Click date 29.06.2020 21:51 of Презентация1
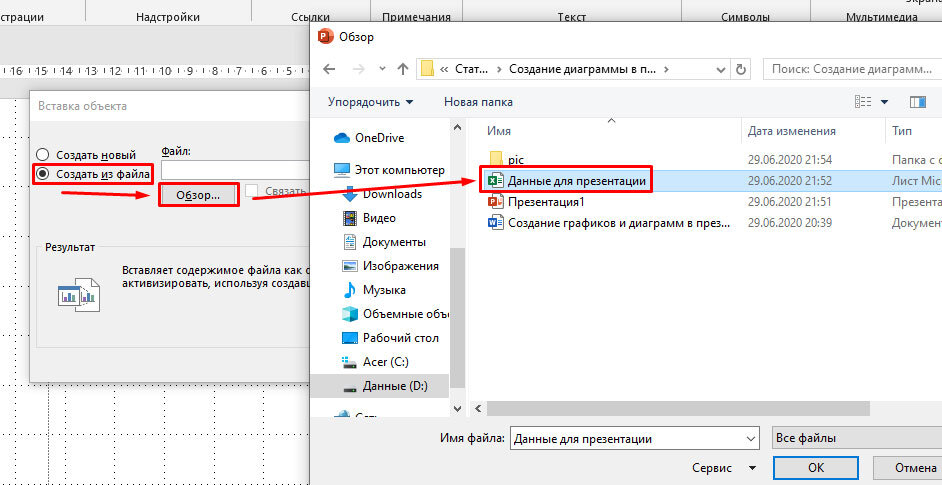 pos(789,201)
